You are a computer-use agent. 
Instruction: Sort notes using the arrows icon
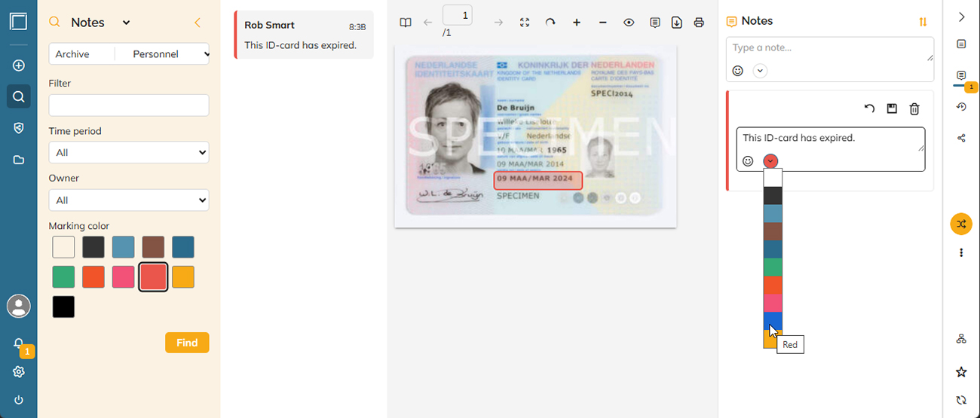[923, 22]
